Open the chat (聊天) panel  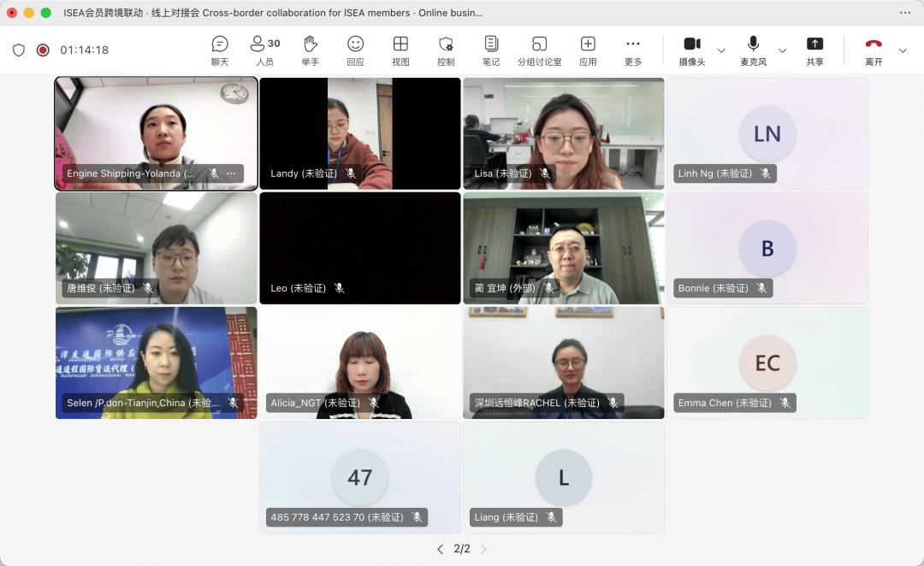(220, 50)
